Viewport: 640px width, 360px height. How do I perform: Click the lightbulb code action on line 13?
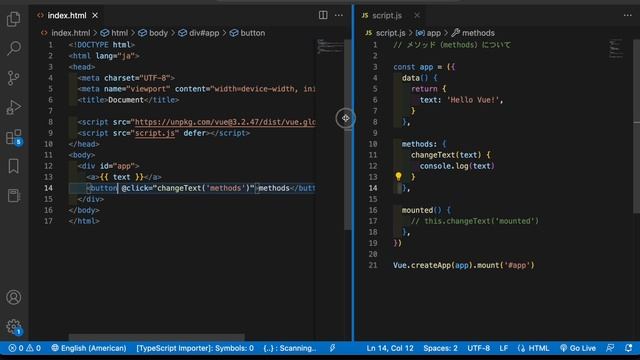tap(398, 176)
